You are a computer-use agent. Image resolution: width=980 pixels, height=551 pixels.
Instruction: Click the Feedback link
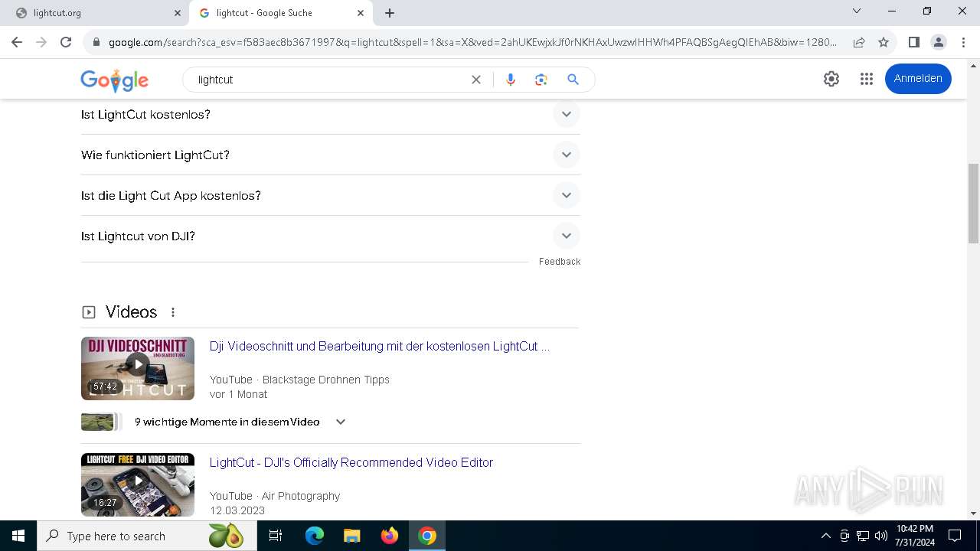coord(560,262)
